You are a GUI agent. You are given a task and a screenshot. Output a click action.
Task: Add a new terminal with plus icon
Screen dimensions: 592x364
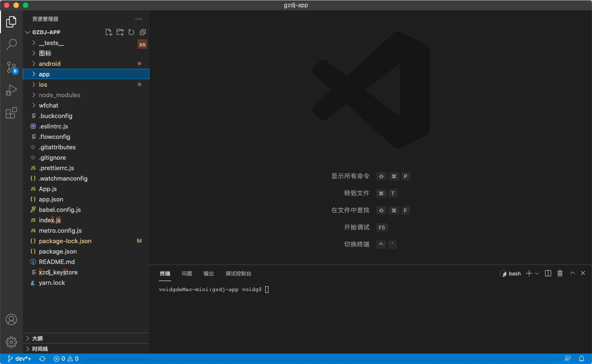pyautogui.click(x=529, y=273)
